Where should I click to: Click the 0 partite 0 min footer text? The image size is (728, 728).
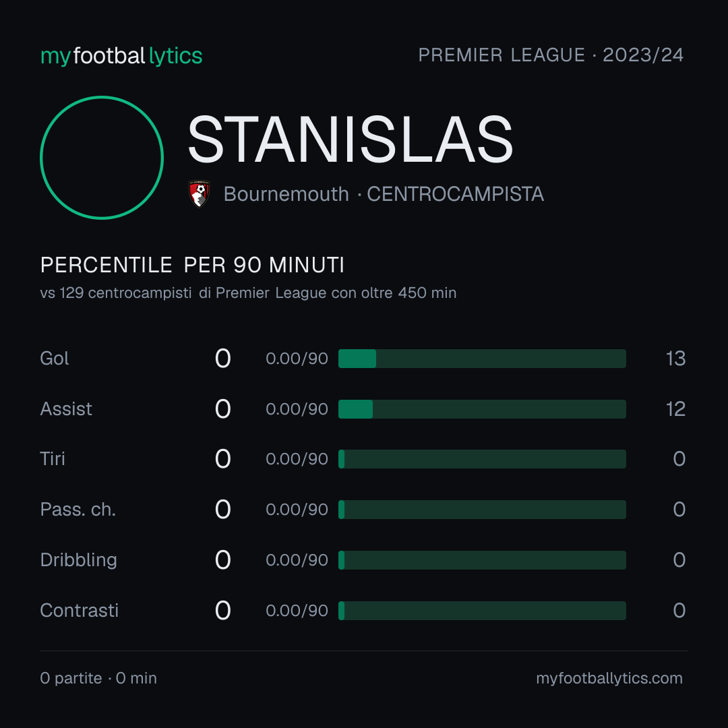click(x=98, y=678)
